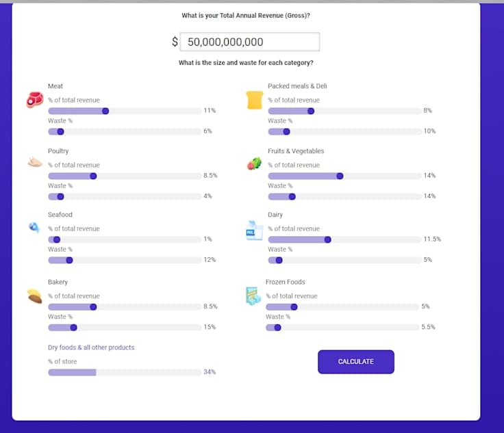Click the Meat % of total revenue slider handle
504x433 pixels.
105,111
